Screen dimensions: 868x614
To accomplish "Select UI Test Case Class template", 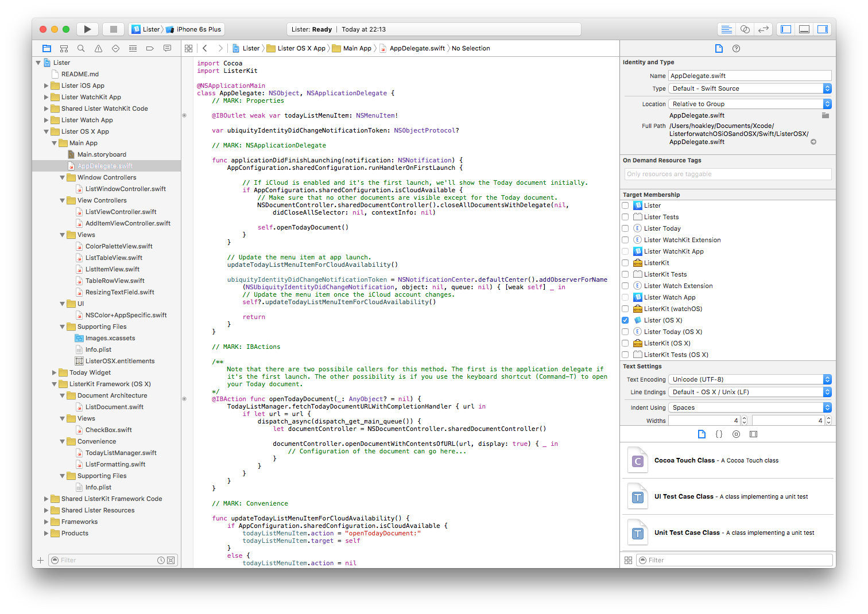I will click(x=727, y=496).
